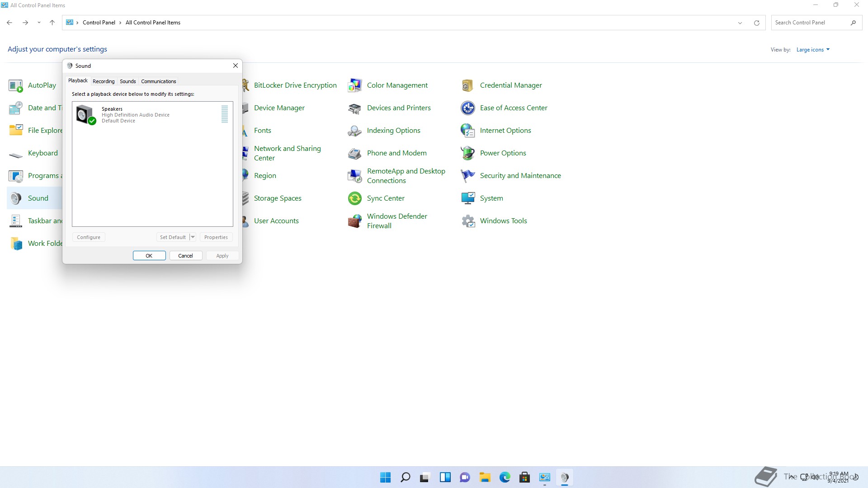The width and height of the screenshot is (868, 488).
Task: Switch to the Communications tab
Action: (x=159, y=81)
